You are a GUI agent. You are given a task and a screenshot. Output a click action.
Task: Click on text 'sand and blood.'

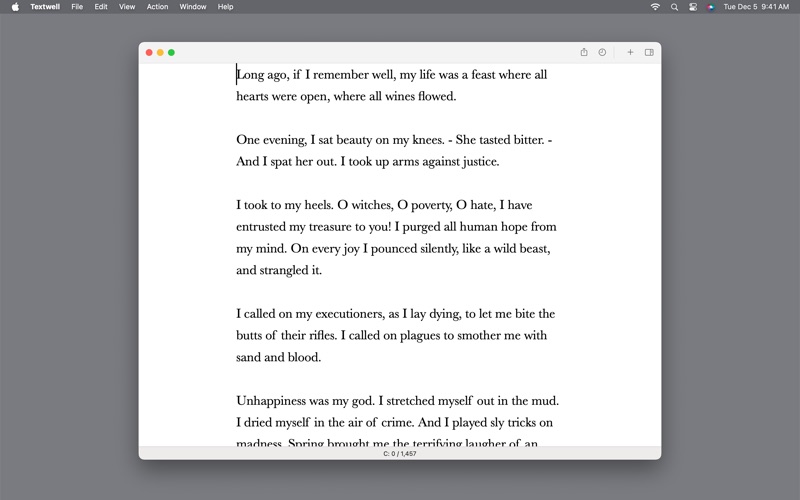pyautogui.click(x=279, y=357)
